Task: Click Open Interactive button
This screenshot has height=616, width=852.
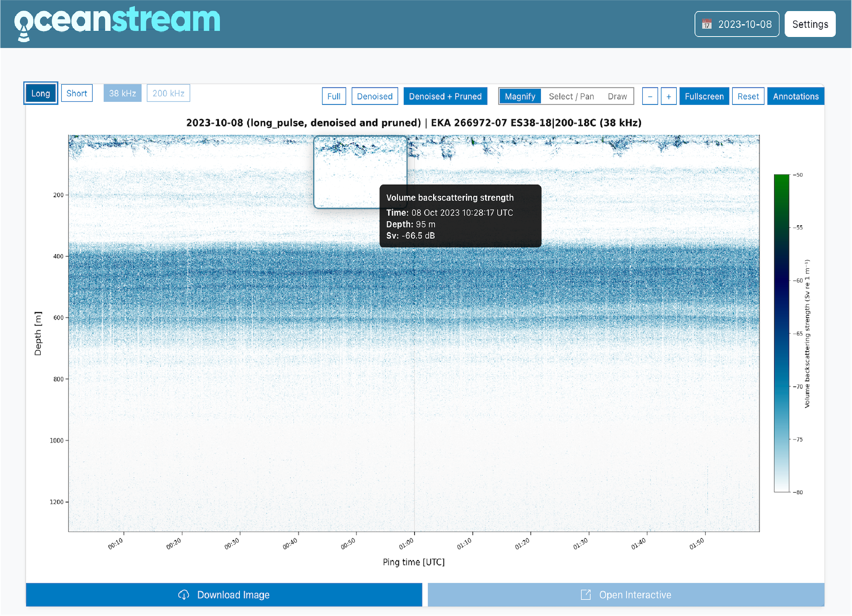Action: click(626, 595)
